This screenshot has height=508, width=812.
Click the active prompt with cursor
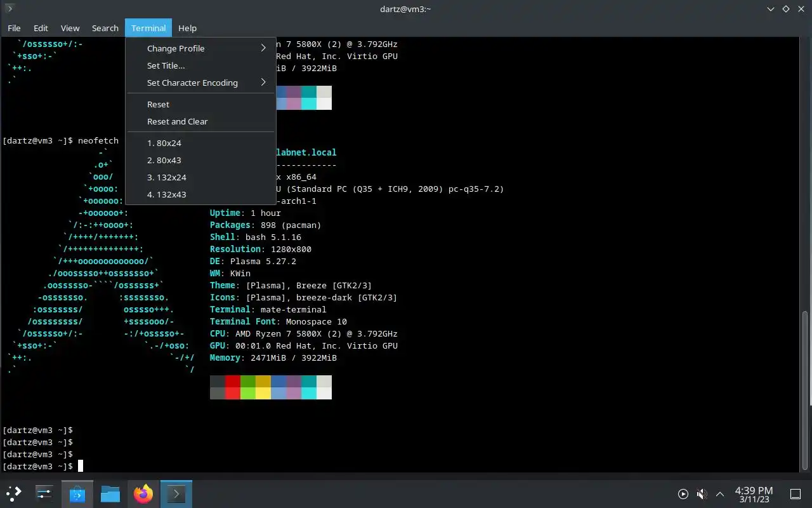43,466
